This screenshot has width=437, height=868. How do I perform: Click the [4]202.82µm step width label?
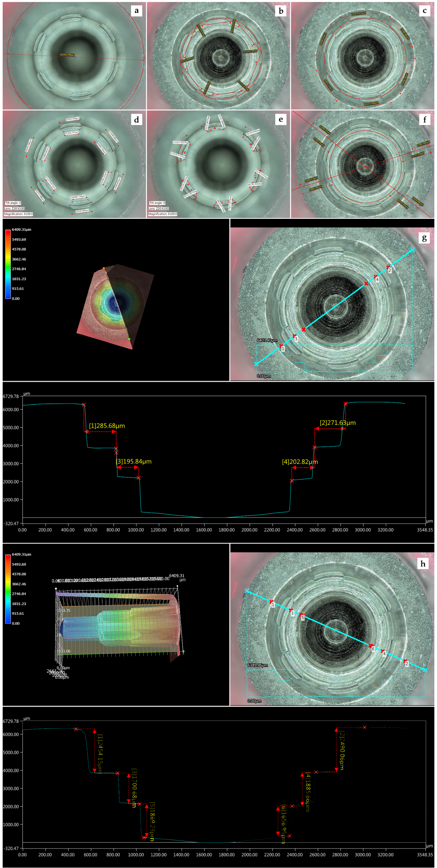pyautogui.click(x=300, y=462)
